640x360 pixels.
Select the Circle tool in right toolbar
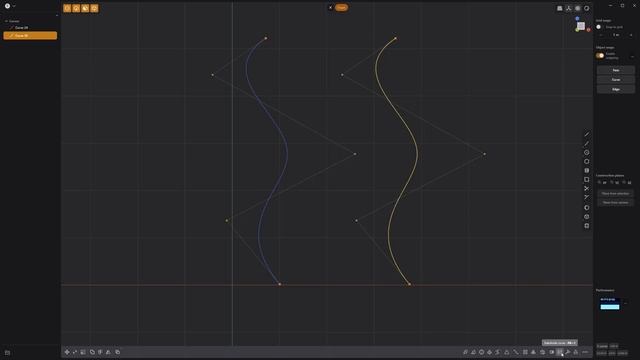click(x=587, y=152)
